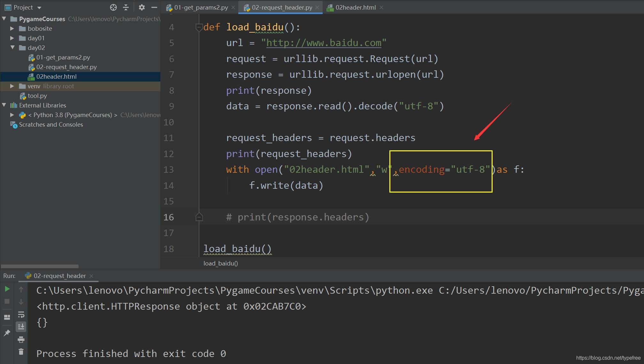Restore layout in the Run panel
Screen dimensions: 644x364
pos(7,317)
